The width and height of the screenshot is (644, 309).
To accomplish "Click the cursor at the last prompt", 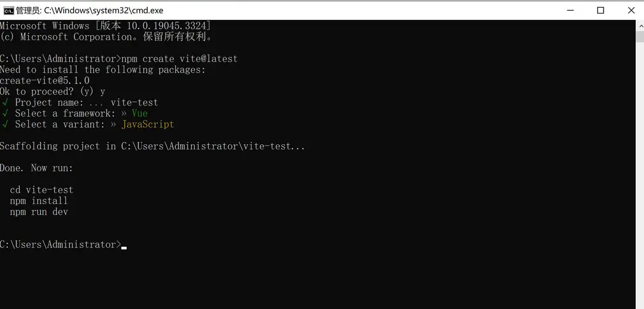I will [x=124, y=247].
